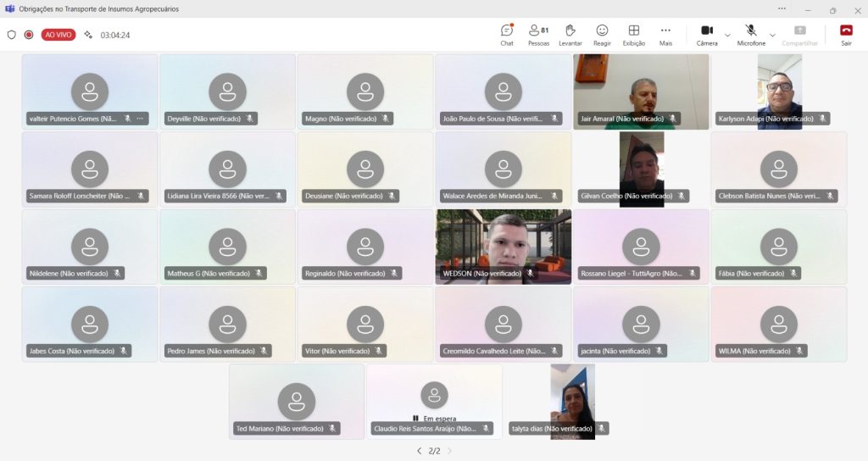Unmute the Microfone
The height and width of the screenshot is (461, 868).
click(x=750, y=34)
